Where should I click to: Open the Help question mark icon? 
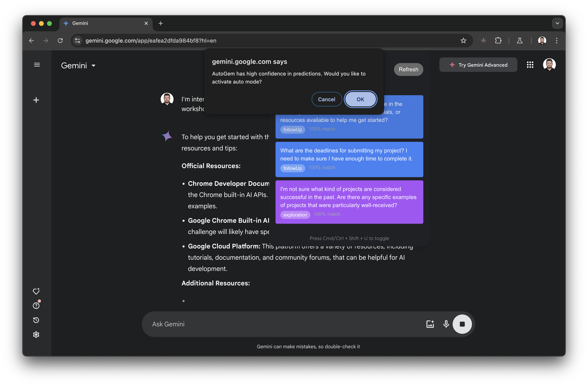(36, 306)
